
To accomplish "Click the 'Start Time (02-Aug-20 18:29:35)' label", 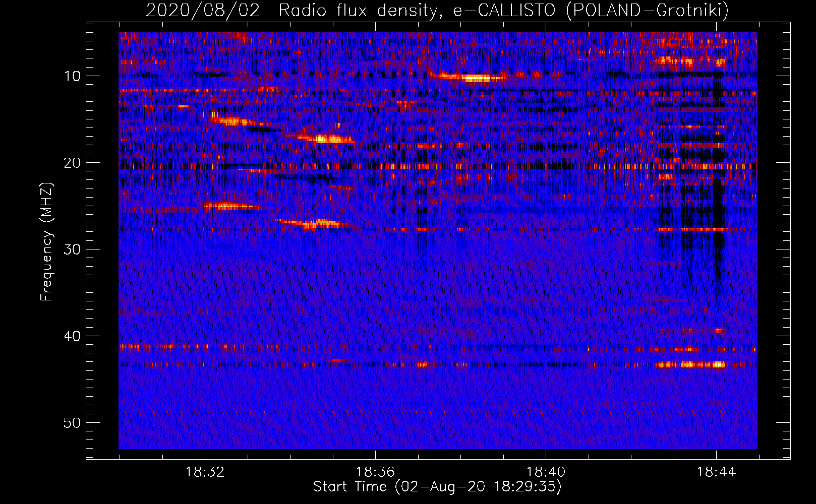I will coord(437,487).
